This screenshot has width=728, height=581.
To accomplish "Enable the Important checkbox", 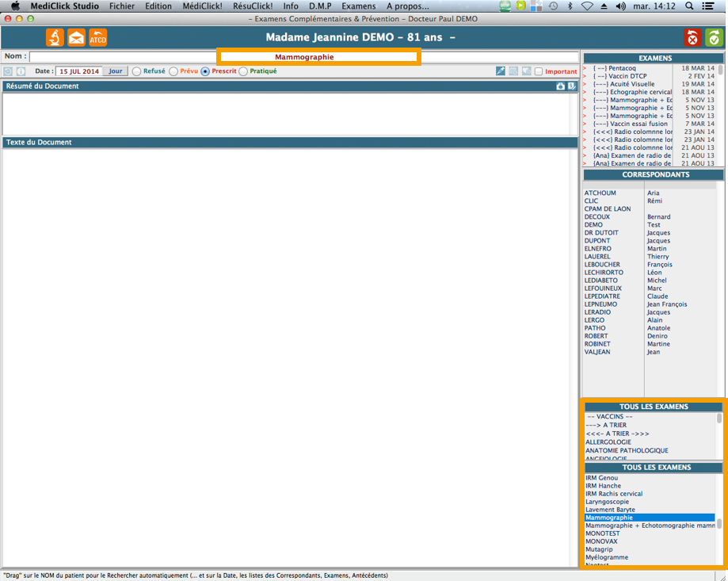I will [x=539, y=71].
